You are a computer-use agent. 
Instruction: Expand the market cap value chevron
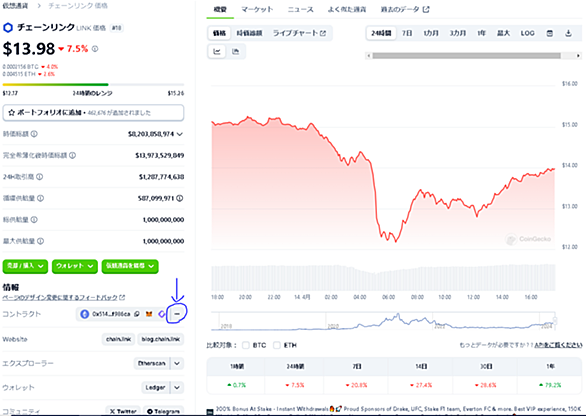pyautogui.click(x=180, y=134)
